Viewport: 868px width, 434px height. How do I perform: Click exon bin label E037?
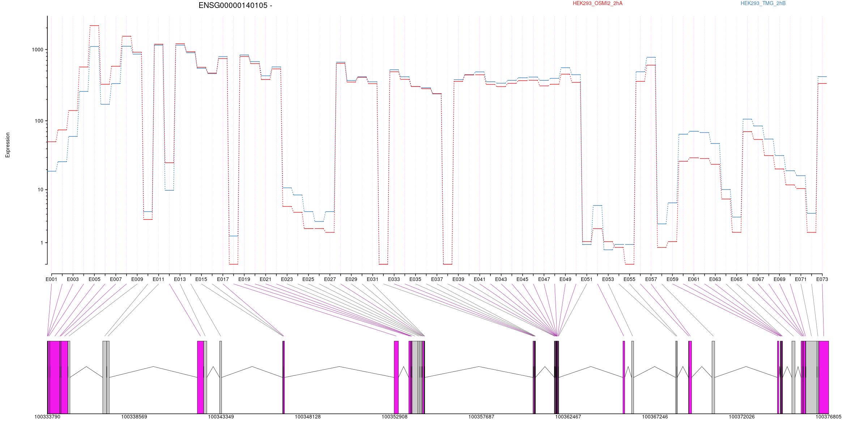pyautogui.click(x=437, y=279)
